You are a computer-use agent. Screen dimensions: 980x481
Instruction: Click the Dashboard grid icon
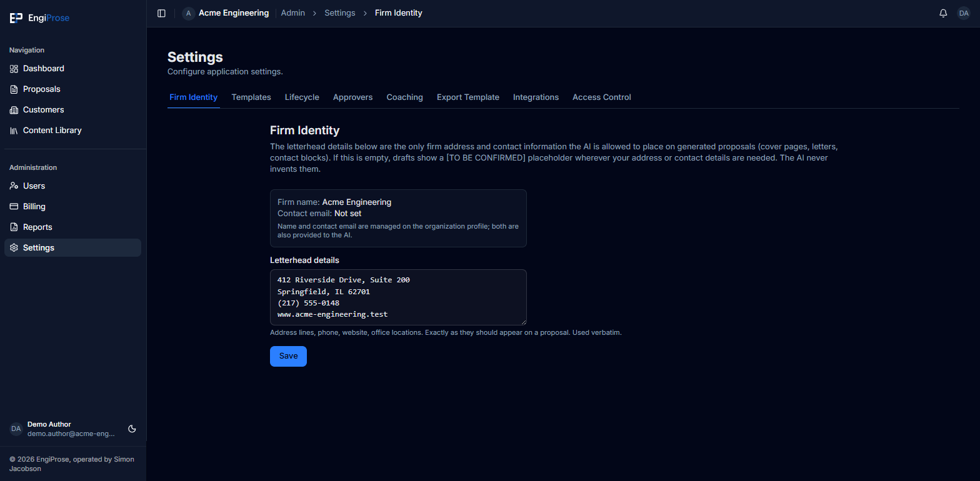point(14,69)
